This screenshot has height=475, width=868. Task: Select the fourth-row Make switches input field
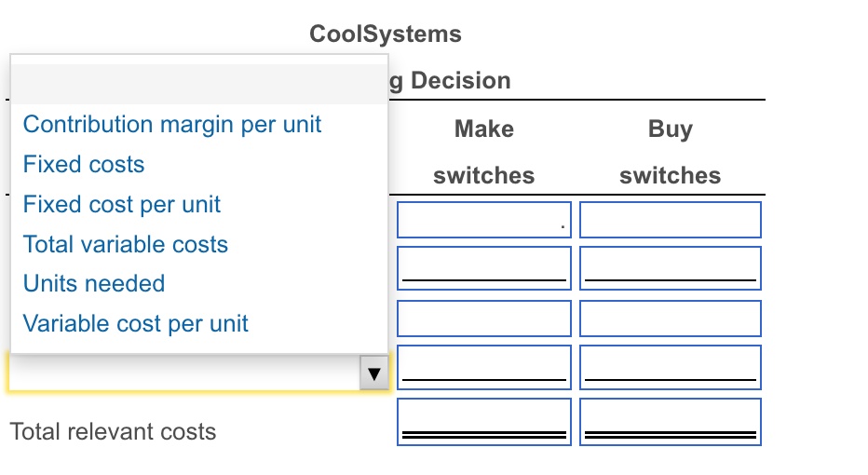tap(483, 367)
